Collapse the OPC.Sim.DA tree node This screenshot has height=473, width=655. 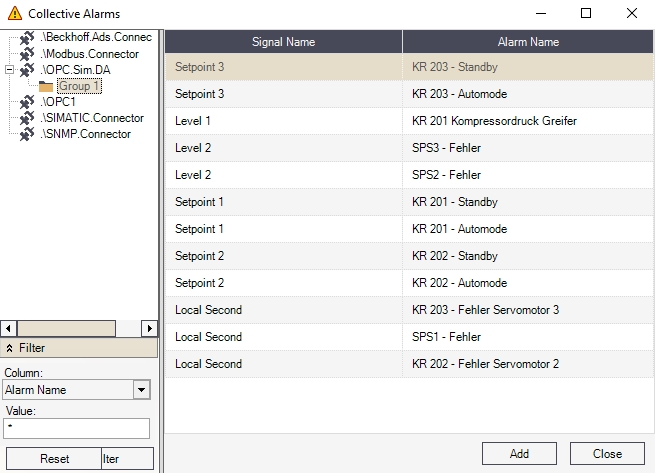click(9, 70)
